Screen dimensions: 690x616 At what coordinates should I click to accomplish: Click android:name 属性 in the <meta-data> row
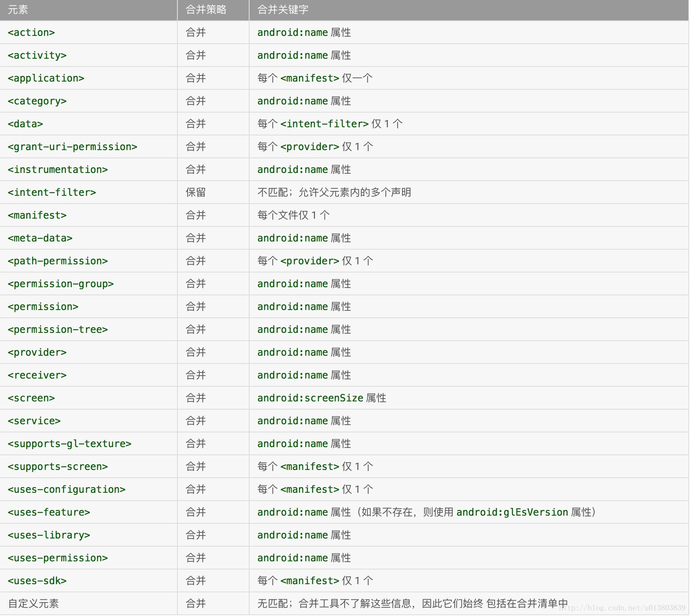click(x=304, y=238)
